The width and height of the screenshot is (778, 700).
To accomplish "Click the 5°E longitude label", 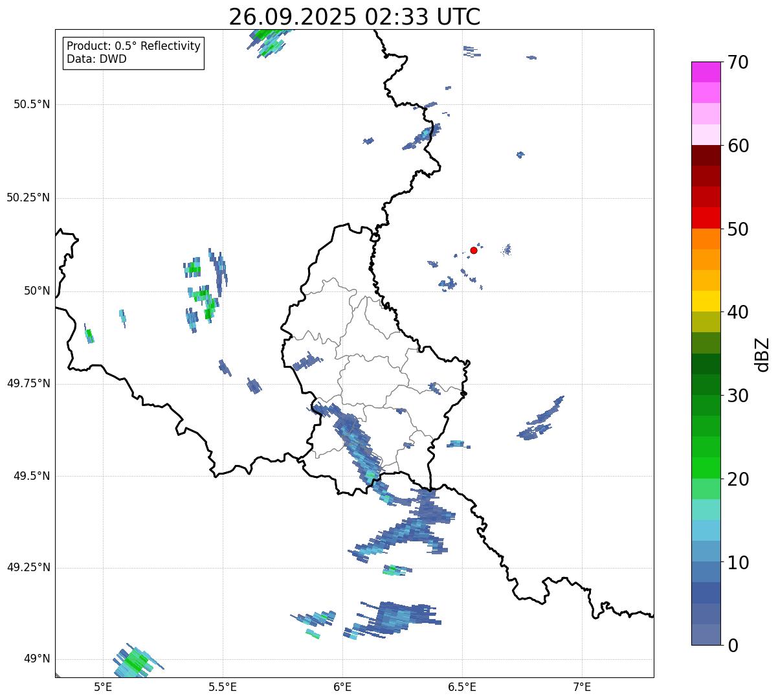I will [x=103, y=687].
